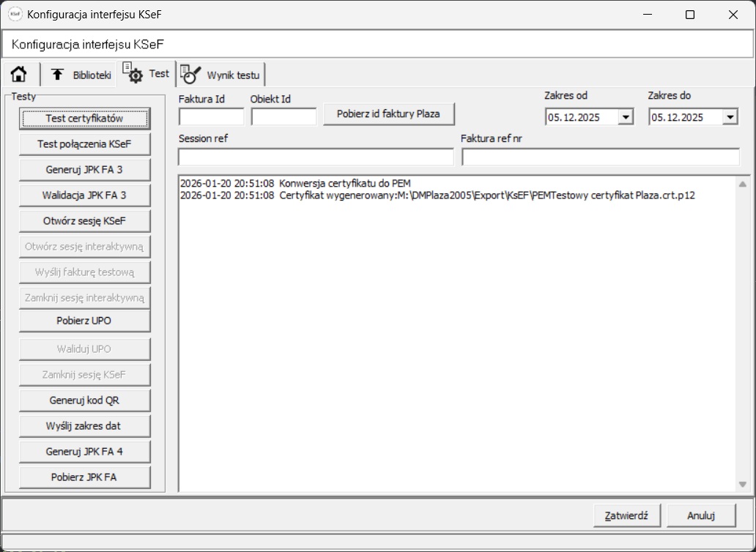
Task: Start Walidacja JPK FA 3
Action: pyautogui.click(x=84, y=195)
